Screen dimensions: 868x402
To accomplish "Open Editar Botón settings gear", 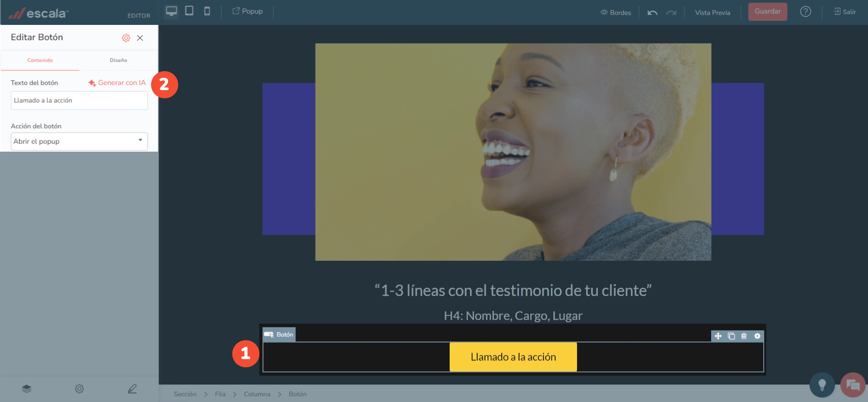I will click(x=126, y=38).
